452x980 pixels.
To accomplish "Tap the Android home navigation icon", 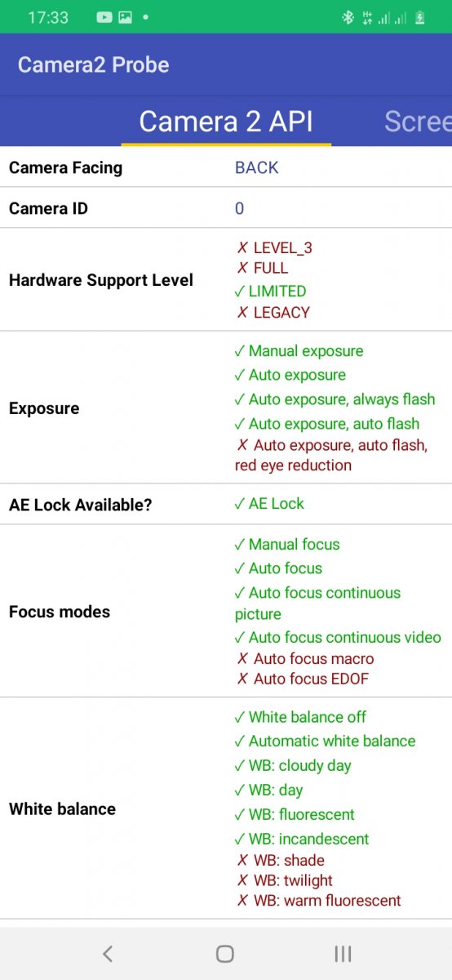I will (225, 953).
